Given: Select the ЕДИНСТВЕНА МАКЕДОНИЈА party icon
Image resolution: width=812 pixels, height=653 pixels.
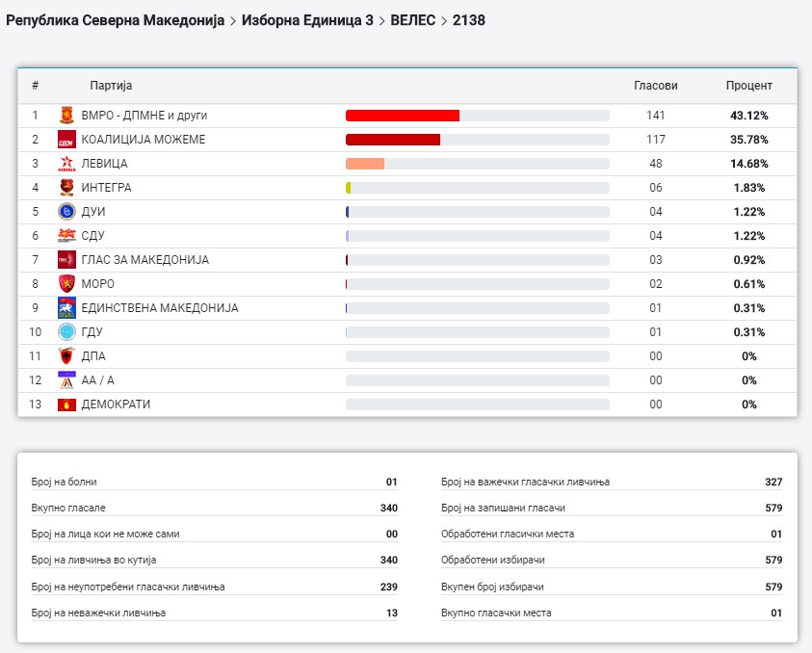Looking at the screenshot, I should pyautogui.click(x=66, y=308).
